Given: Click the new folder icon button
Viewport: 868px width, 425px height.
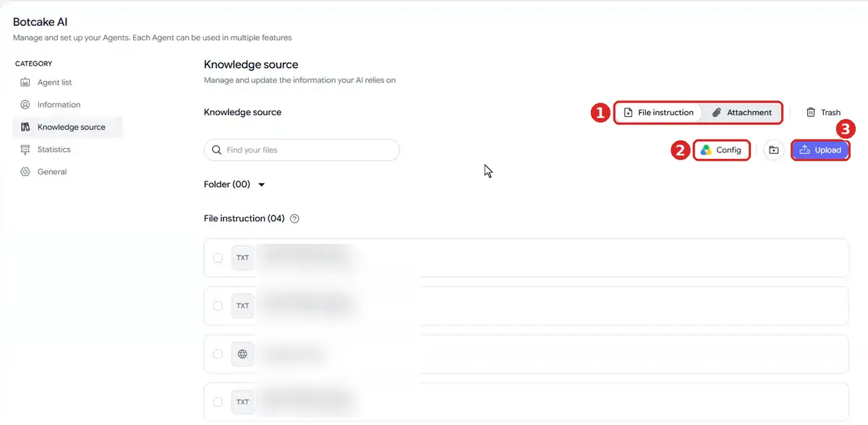Looking at the screenshot, I should (774, 150).
